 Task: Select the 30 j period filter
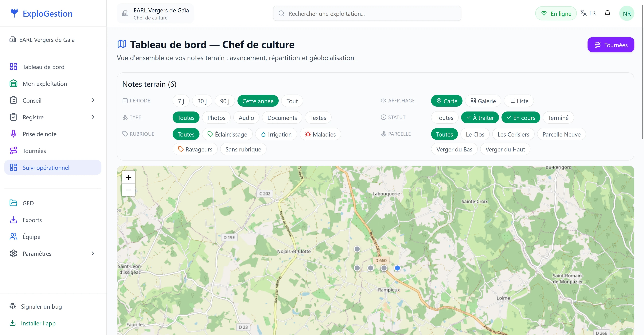tap(202, 101)
